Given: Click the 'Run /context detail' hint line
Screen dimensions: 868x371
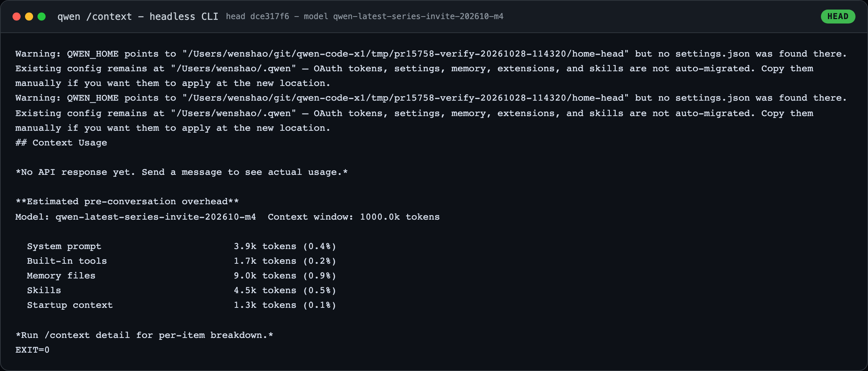Looking at the screenshot, I should (145, 335).
